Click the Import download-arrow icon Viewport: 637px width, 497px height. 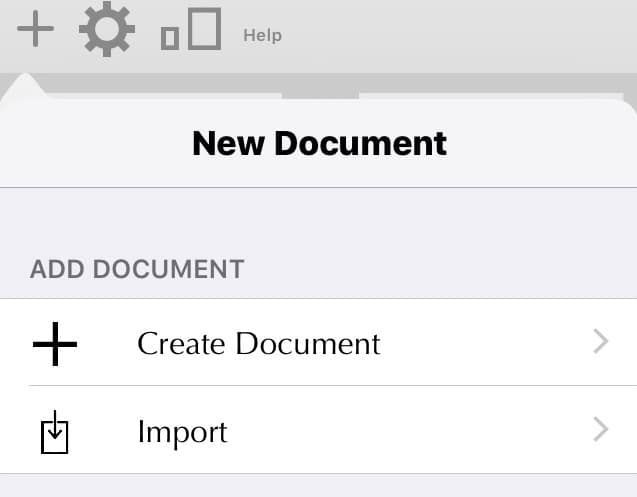click(x=55, y=431)
